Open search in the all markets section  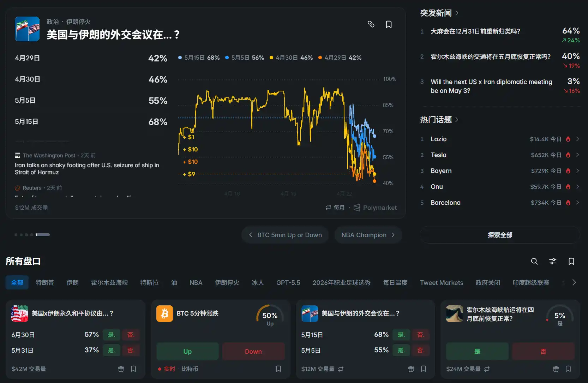[534, 261]
